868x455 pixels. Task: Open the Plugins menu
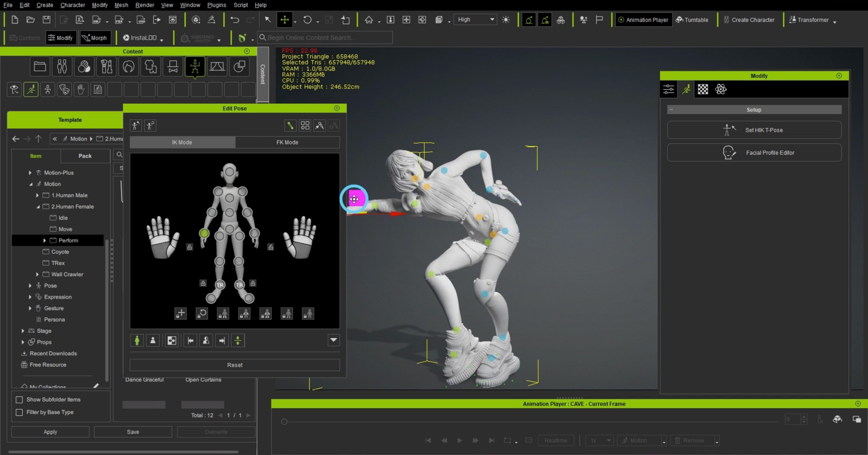[x=216, y=5]
